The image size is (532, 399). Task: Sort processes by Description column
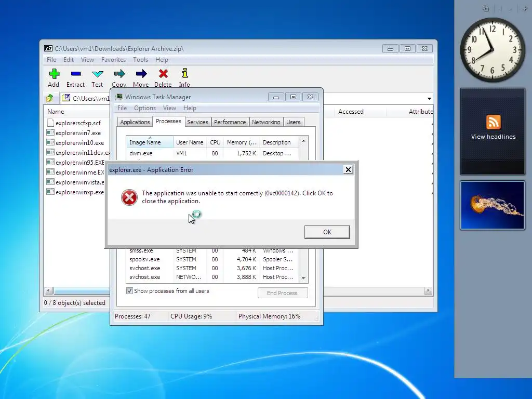(279, 142)
